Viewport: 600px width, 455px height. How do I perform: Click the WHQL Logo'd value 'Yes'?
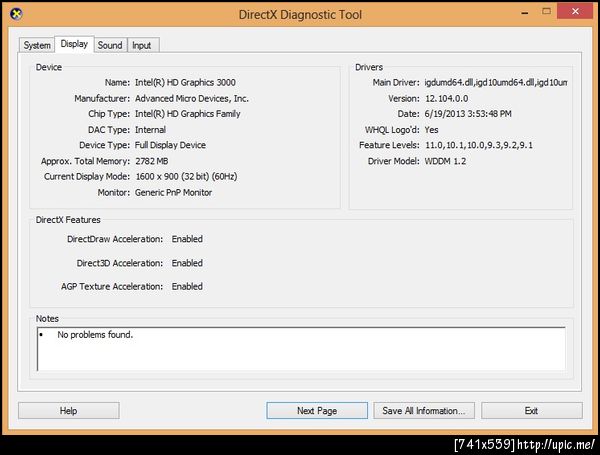click(431, 130)
